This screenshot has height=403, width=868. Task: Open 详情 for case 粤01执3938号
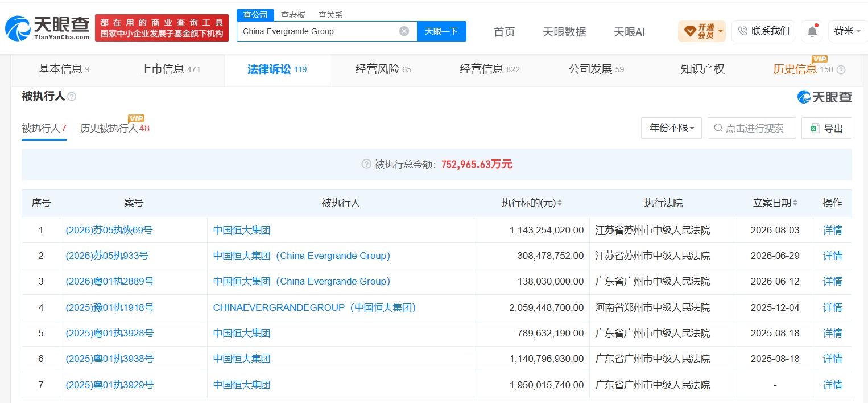pyautogui.click(x=833, y=359)
